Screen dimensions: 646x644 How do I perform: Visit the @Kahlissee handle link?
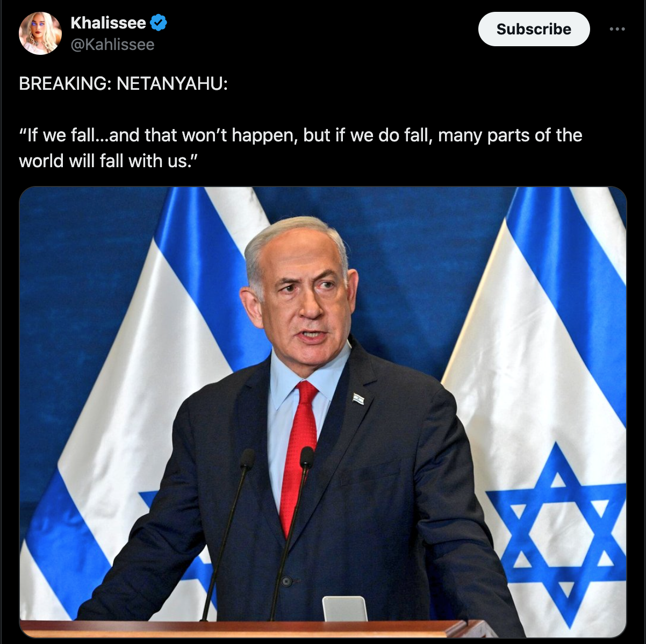[112, 45]
